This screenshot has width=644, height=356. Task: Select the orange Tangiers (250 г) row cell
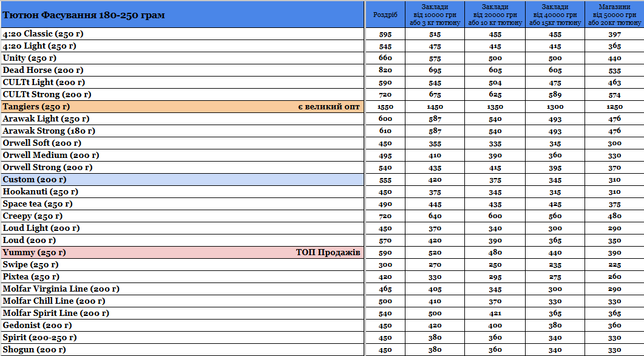click(182, 107)
